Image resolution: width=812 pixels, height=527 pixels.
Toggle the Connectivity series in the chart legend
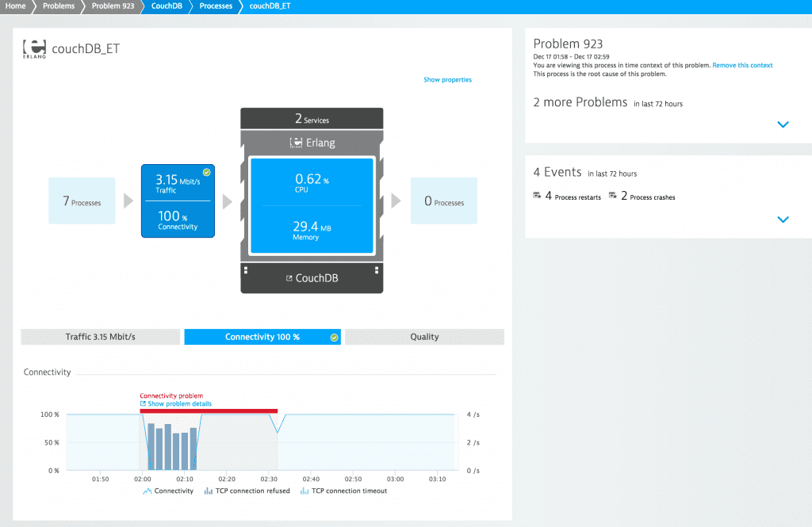(x=168, y=490)
